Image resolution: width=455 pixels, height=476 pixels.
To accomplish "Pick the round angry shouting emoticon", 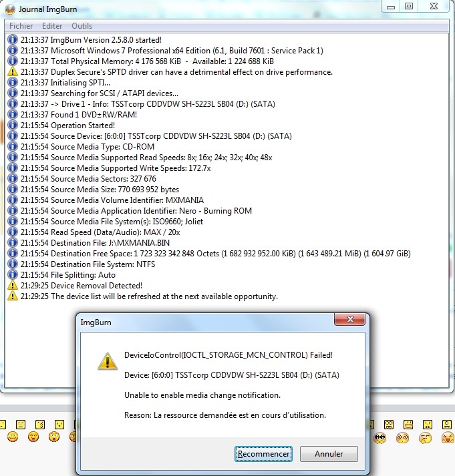I will pyautogui.click(x=448, y=438).
